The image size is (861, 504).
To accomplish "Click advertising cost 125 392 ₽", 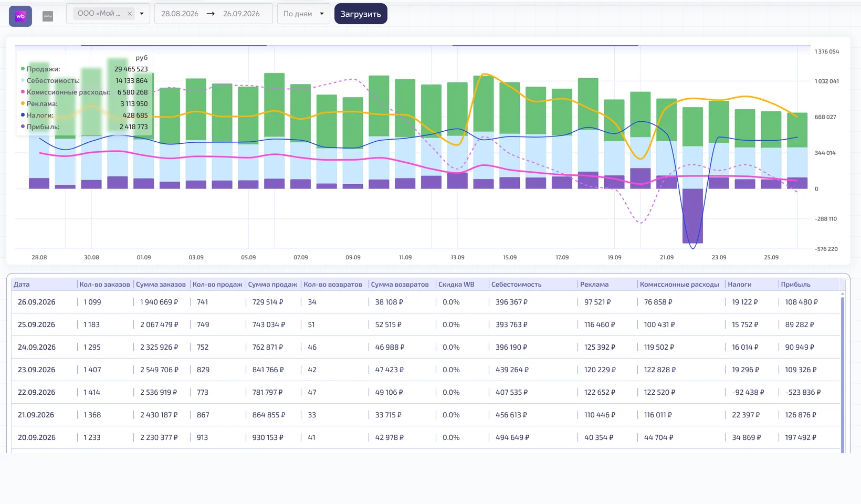I will (600, 347).
